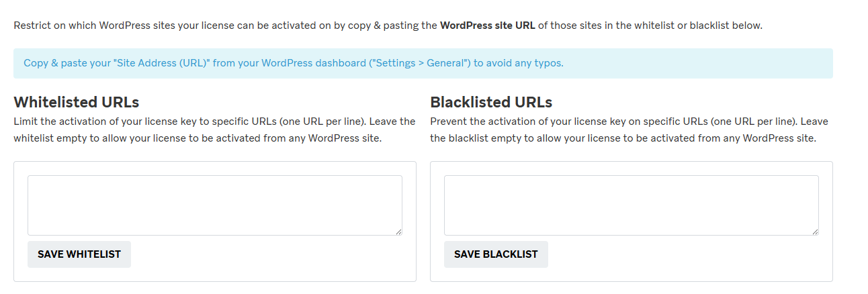This screenshot has width=868, height=294.
Task: Click "whitelist empty to allow" description line
Action: pyautogui.click(x=198, y=139)
